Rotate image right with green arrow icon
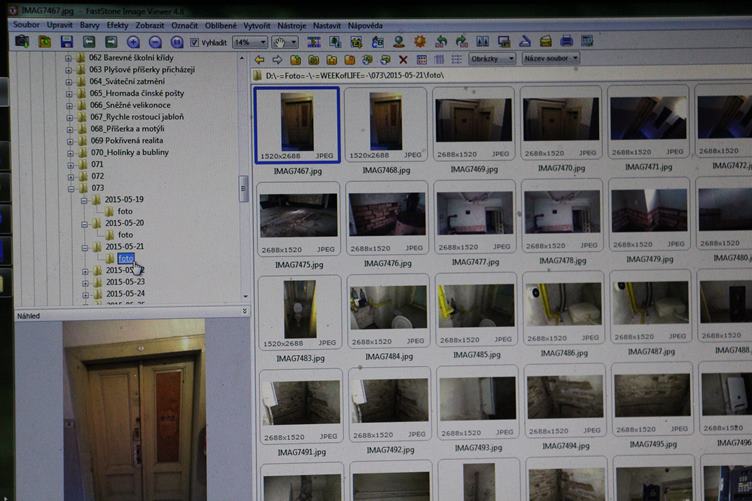 click(x=461, y=41)
